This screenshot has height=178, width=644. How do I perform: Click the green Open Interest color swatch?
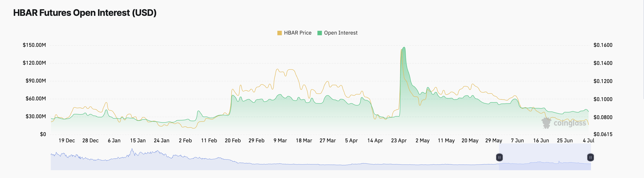coord(320,33)
